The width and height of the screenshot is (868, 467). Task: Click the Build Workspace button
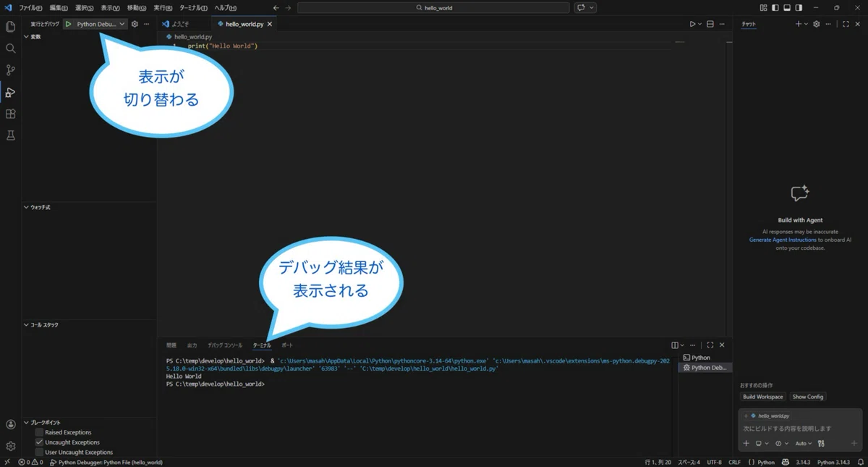click(763, 397)
